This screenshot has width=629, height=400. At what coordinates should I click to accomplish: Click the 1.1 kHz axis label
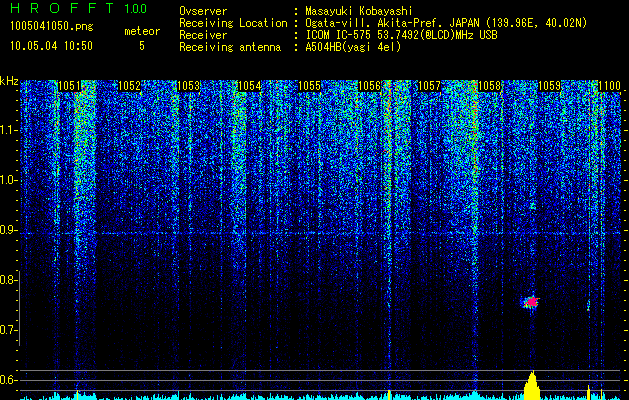click(8, 130)
